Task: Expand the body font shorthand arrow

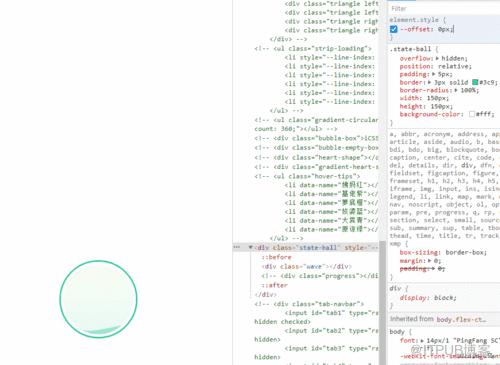Action: point(422,341)
